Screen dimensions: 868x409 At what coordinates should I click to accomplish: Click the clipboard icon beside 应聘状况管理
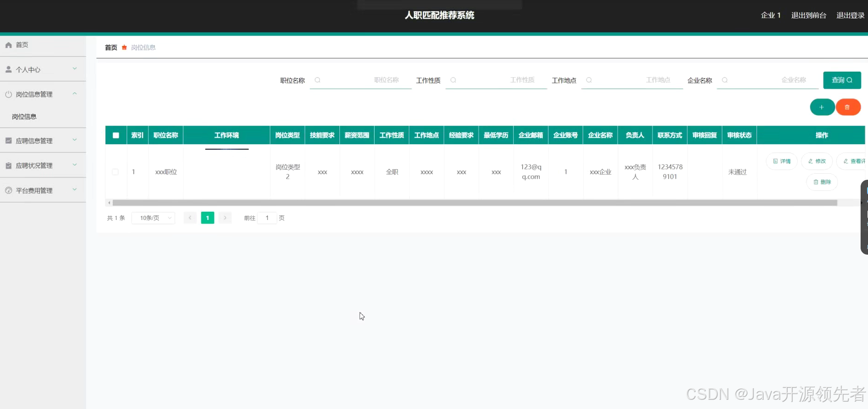point(8,165)
